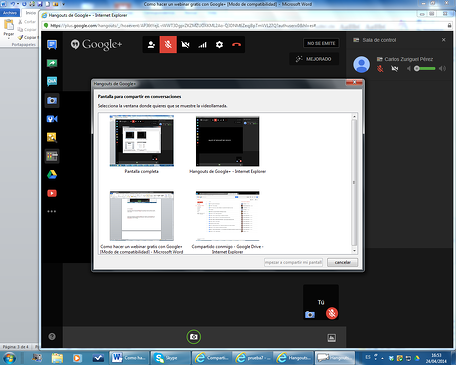Image resolution: width=456 pixels, height=365 pixels.
Task: Open the Q&A app icon
Action: tap(52, 81)
